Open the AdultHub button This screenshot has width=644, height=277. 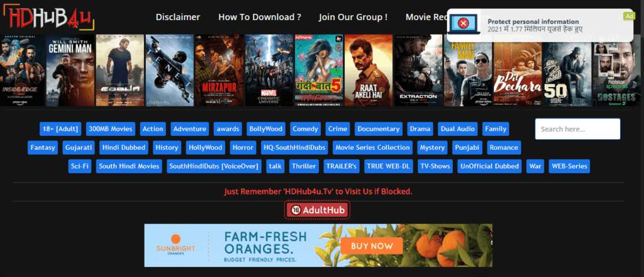click(317, 210)
